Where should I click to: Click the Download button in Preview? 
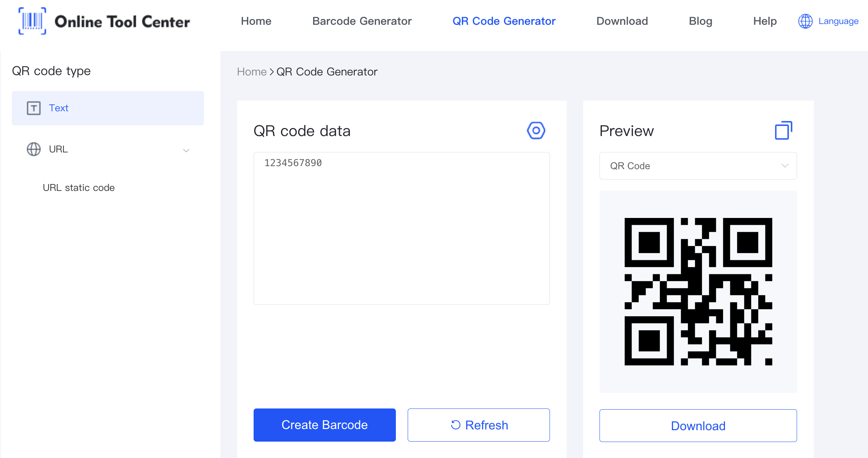[699, 425]
